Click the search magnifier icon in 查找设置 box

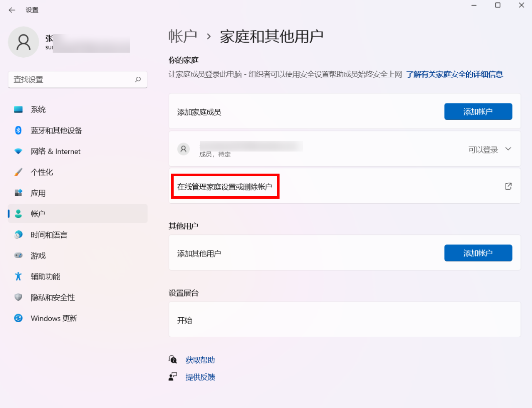pyautogui.click(x=138, y=79)
